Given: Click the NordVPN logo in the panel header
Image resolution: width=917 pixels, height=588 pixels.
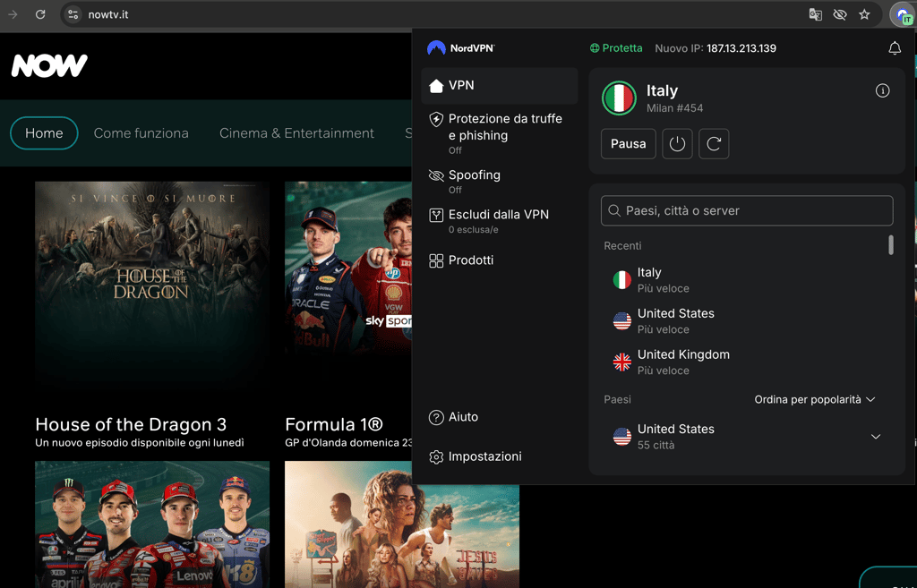Looking at the screenshot, I should point(461,48).
